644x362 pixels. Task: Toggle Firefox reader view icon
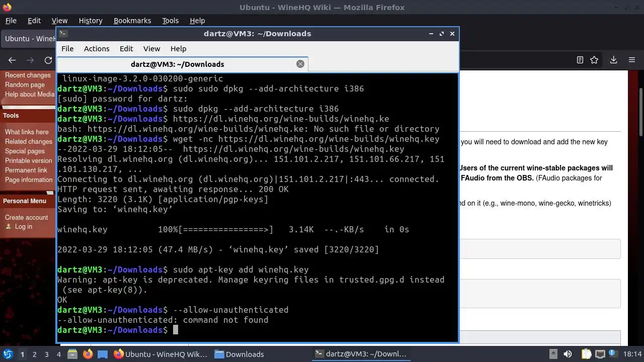[580, 60]
